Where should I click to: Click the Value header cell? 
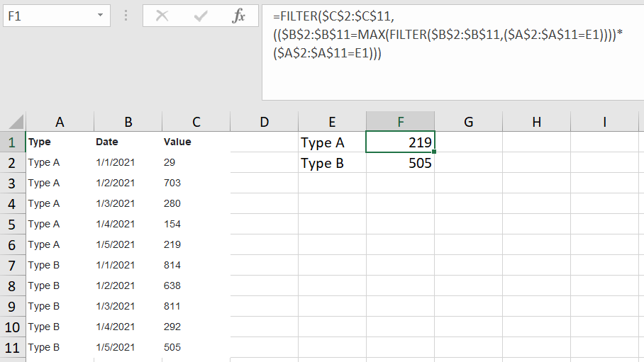(x=196, y=142)
